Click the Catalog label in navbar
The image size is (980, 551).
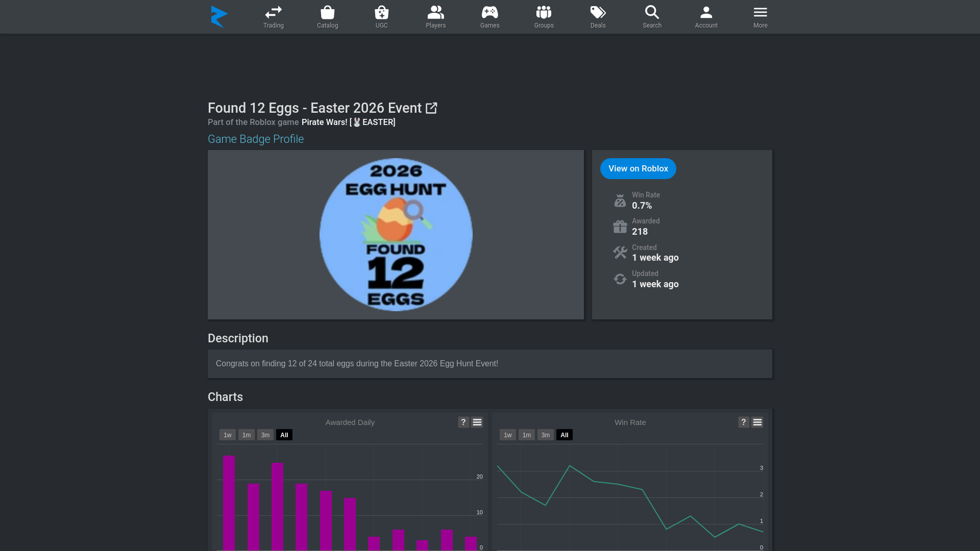[x=328, y=26]
